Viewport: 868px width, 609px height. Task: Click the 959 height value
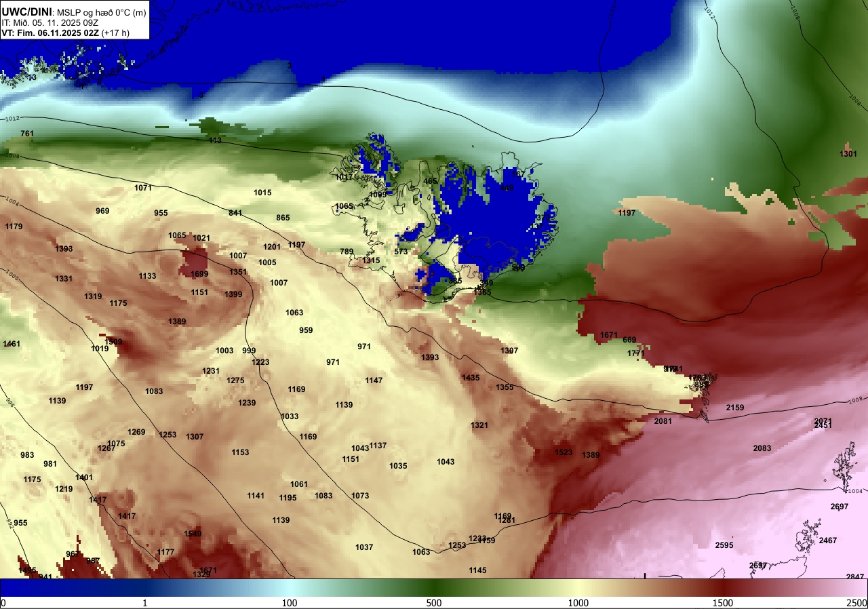click(306, 330)
